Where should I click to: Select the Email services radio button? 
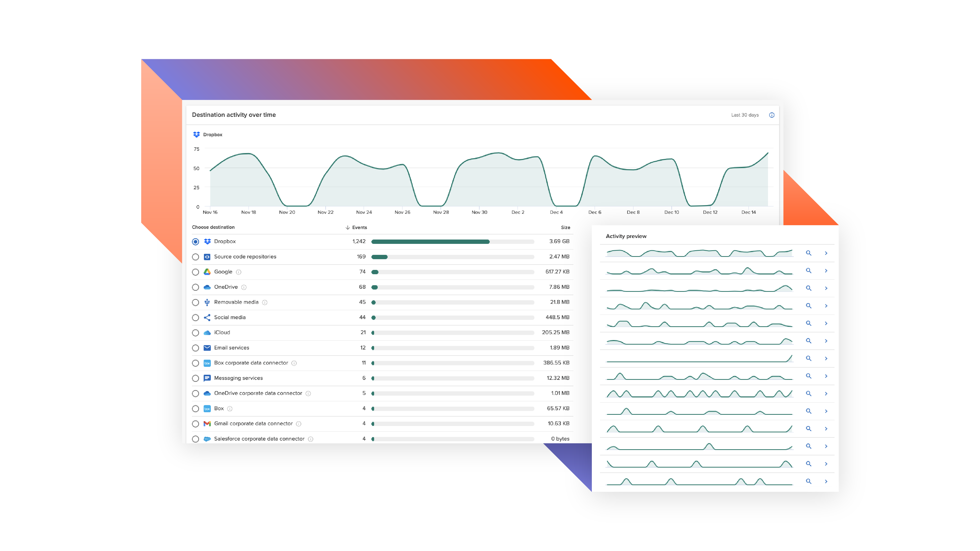195,348
